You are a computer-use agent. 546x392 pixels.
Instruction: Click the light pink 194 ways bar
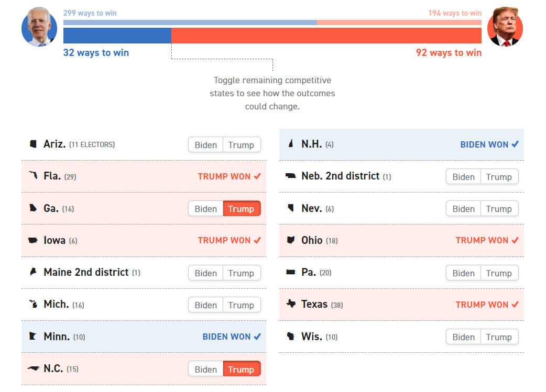(x=399, y=23)
